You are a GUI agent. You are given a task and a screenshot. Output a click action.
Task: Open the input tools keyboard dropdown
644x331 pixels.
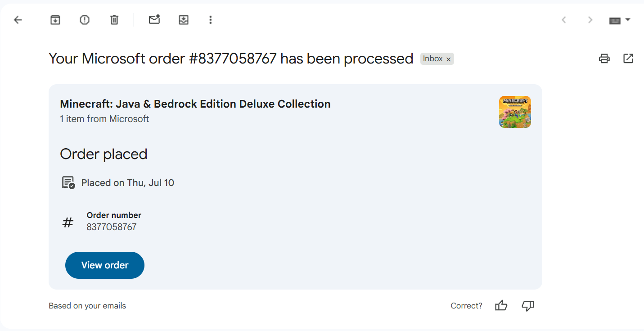tap(620, 20)
